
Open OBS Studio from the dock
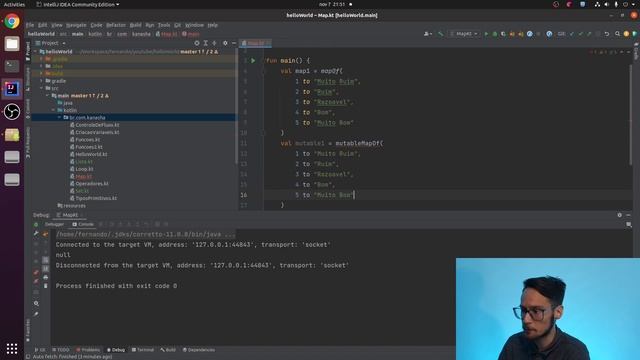(x=12, y=111)
